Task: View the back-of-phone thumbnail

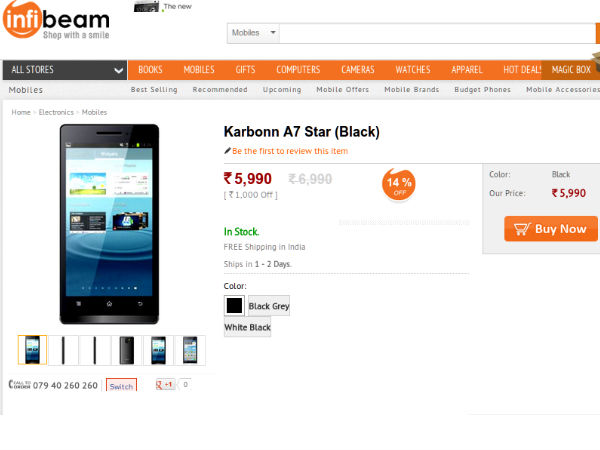Action: click(127, 350)
